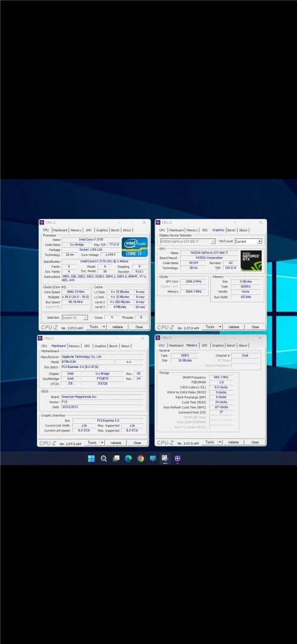Open taskbar Search

[x=104, y=458]
